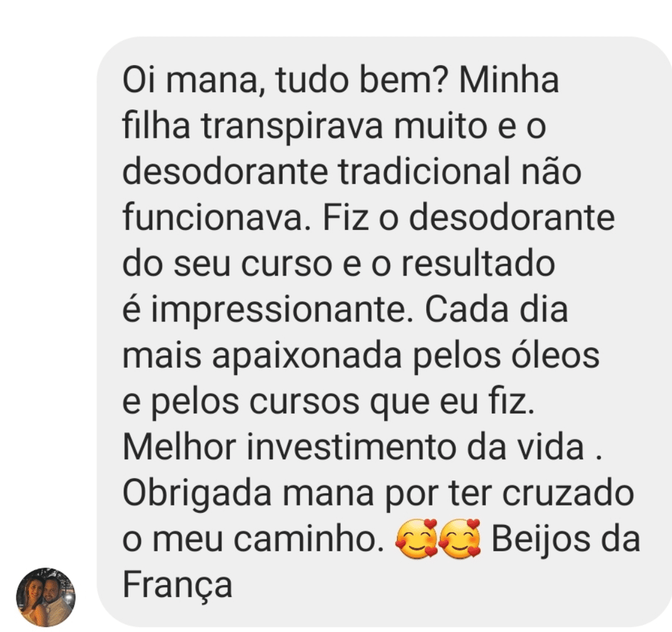
Task: Click the phrase "mais apaixonada pelos óleos"
Action: coord(361,356)
